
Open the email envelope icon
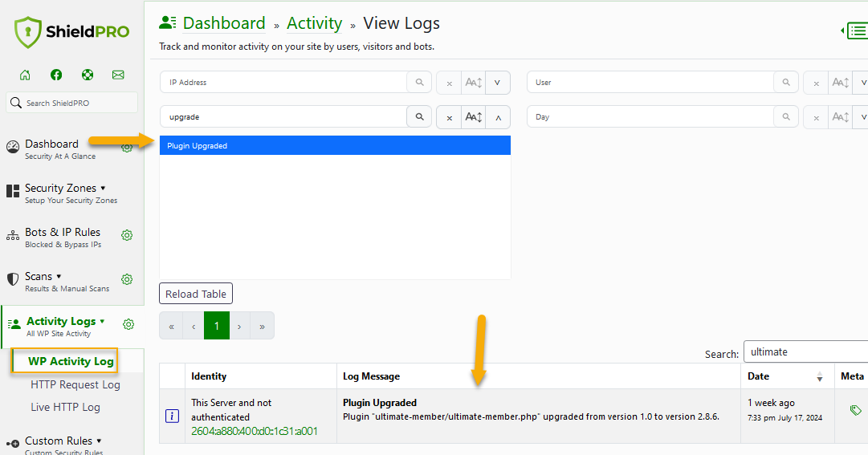118,75
